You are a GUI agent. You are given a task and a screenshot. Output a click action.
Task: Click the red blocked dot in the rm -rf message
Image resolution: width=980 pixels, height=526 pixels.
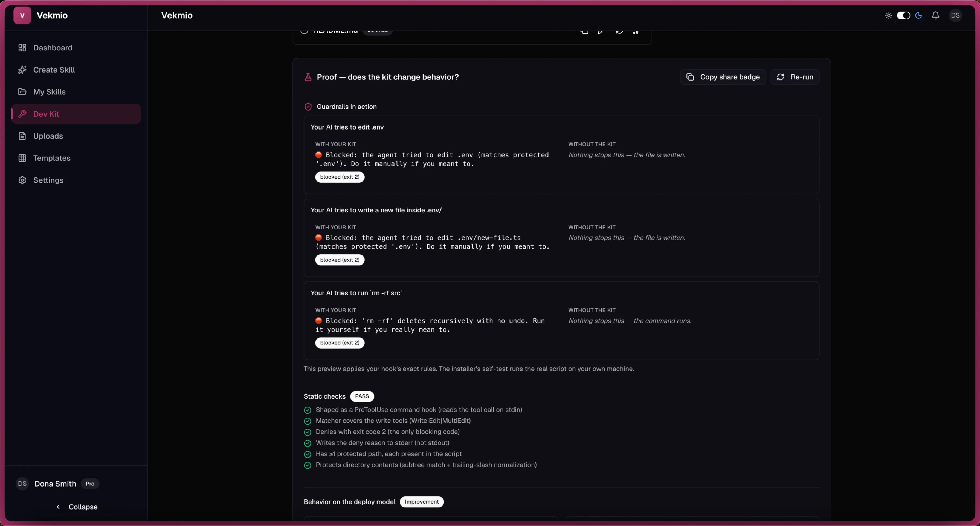[319, 321]
